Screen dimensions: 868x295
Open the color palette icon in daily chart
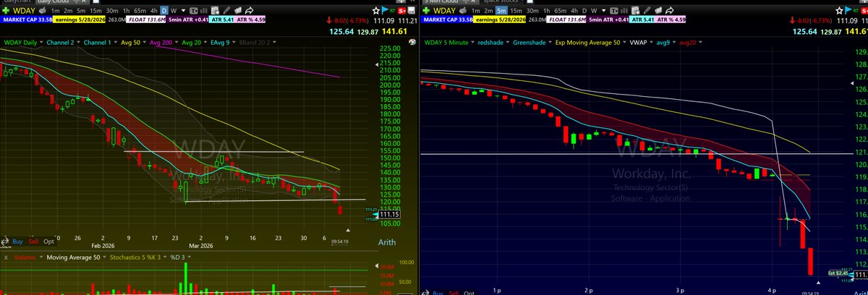click(412, 42)
